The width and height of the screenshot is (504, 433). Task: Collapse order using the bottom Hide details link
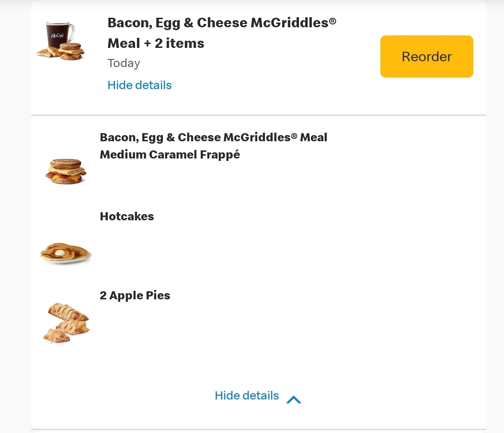pos(247,396)
